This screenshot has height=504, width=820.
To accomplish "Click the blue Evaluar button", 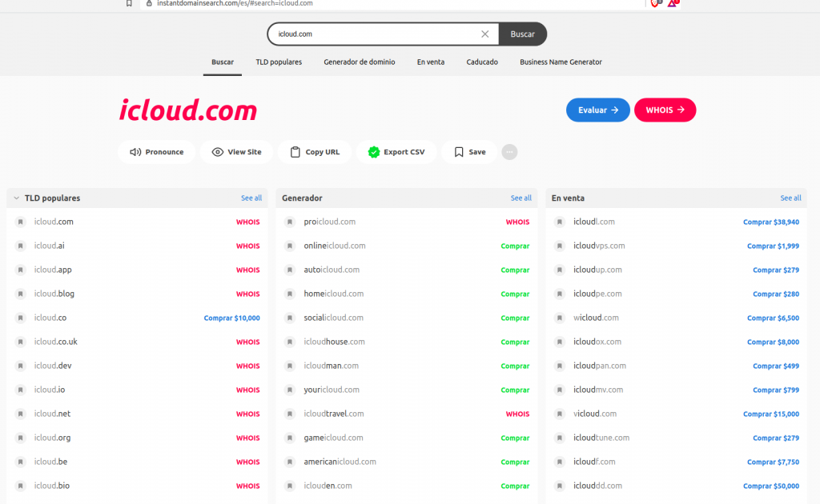I will pyautogui.click(x=597, y=110).
